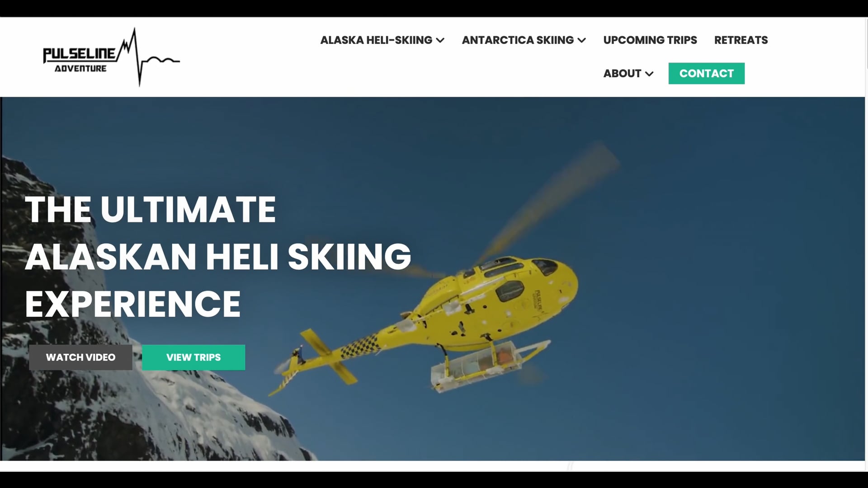Click the heartbeat pulse line in logo
The width and height of the screenshot is (868, 488).
pos(149,57)
